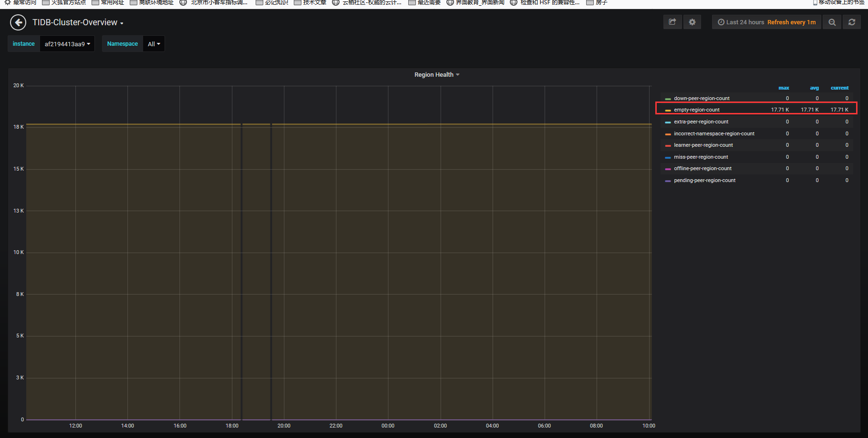Refresh the dashboard with refresh icon

coord(852,22)
